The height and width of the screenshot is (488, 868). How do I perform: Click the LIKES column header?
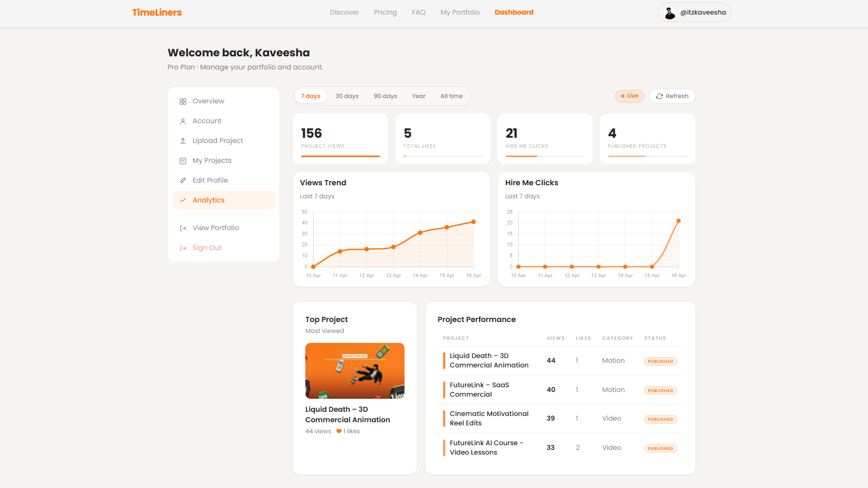point(583,338)
